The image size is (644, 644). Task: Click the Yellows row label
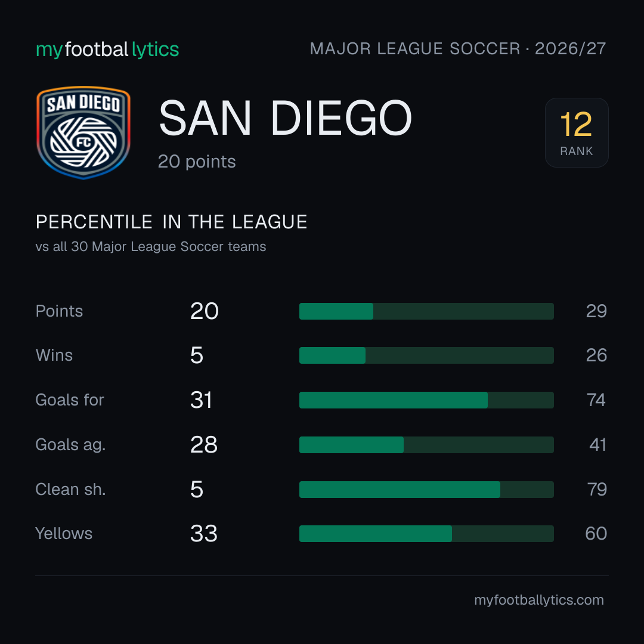pyautogui.click(x=64, y=534)
